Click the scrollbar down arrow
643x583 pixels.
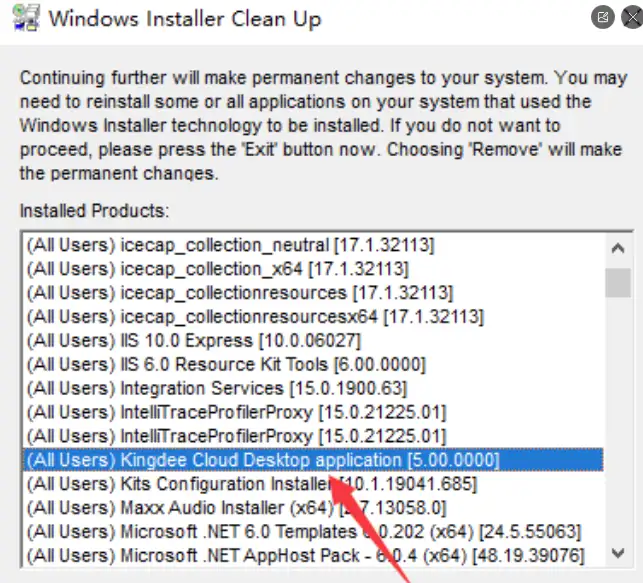tap(618, 553)
